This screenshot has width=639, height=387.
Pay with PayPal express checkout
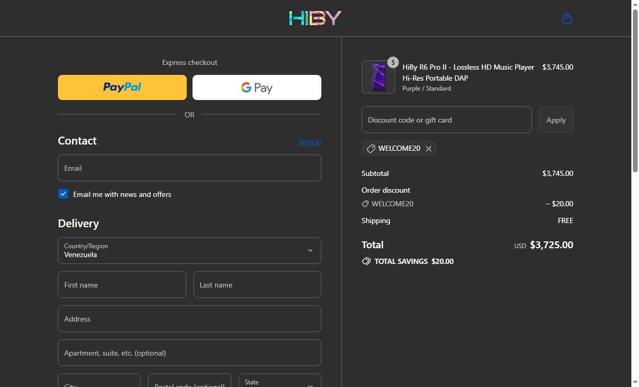[122, 87]
